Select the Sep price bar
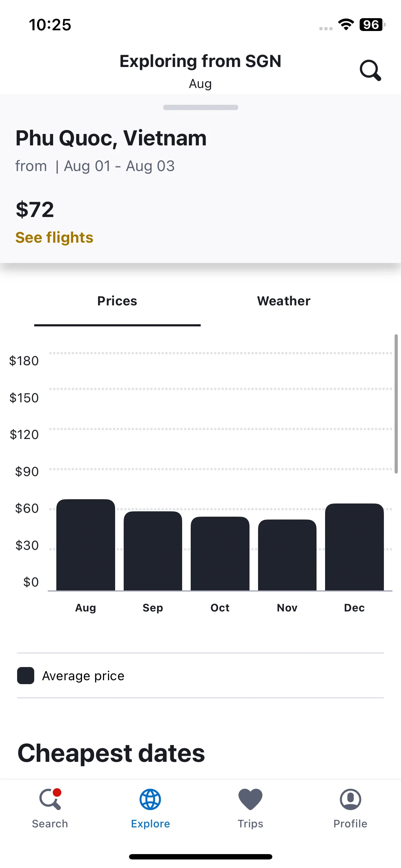 (x=153, y=551)
